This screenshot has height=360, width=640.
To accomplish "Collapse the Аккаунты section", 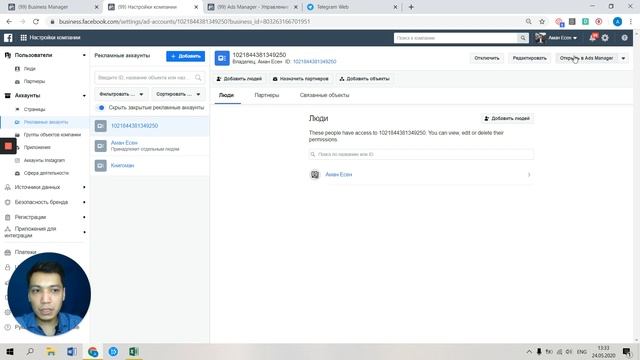I will pyautogui.click(x=84, y=96).
